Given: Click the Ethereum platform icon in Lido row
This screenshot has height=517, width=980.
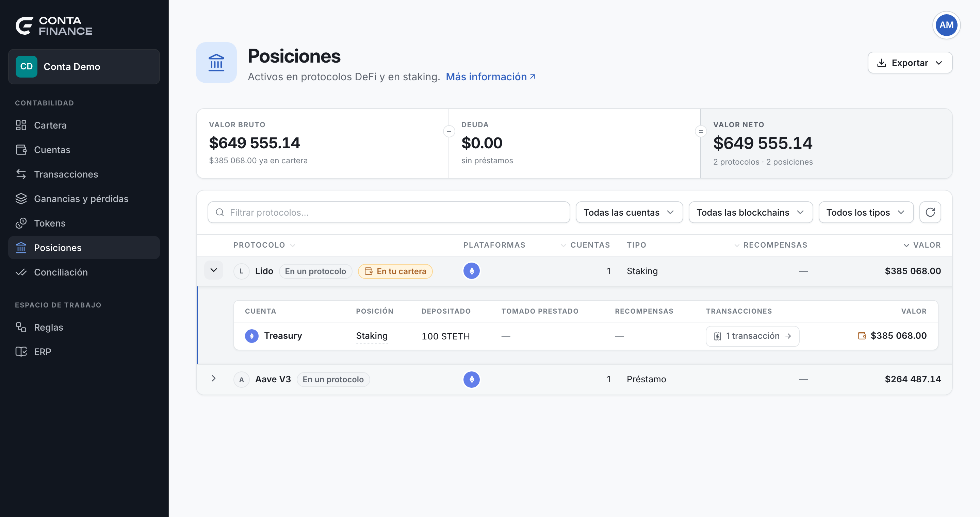Looking at the screenshot, I should click(x=471, y=271).
